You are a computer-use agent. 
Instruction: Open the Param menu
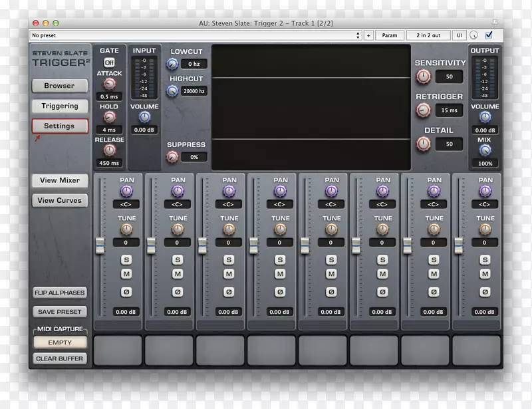390,35
